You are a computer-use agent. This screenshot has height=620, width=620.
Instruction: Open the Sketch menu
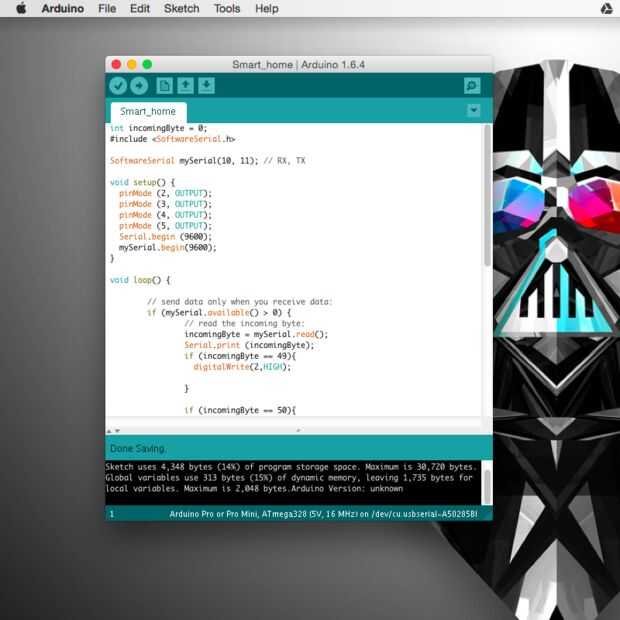click(x=182, y=8)
